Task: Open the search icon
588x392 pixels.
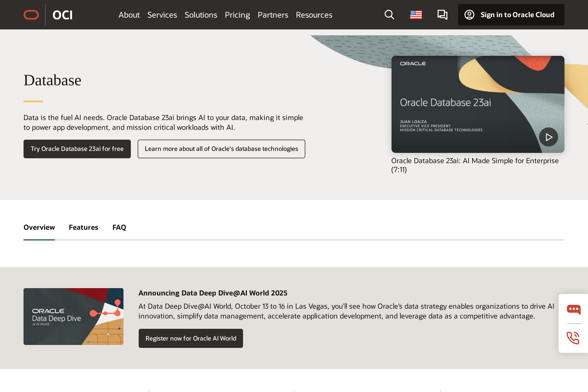Action: 389,15
